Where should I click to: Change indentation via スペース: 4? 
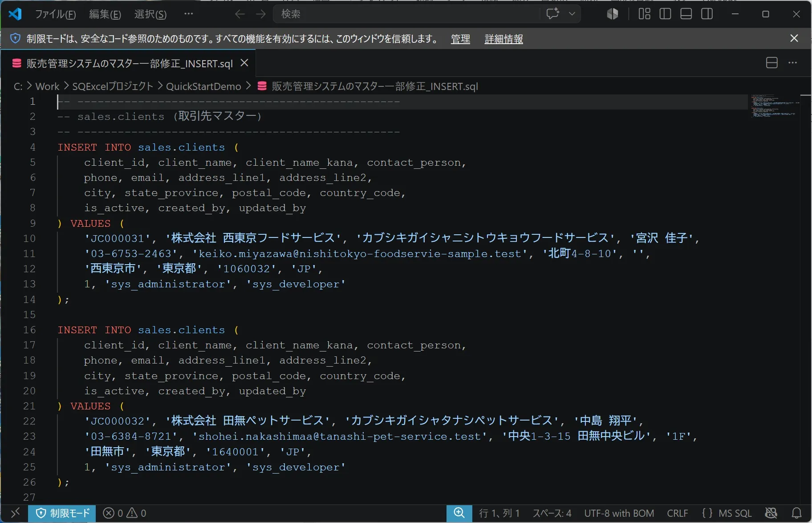(552, 513)
